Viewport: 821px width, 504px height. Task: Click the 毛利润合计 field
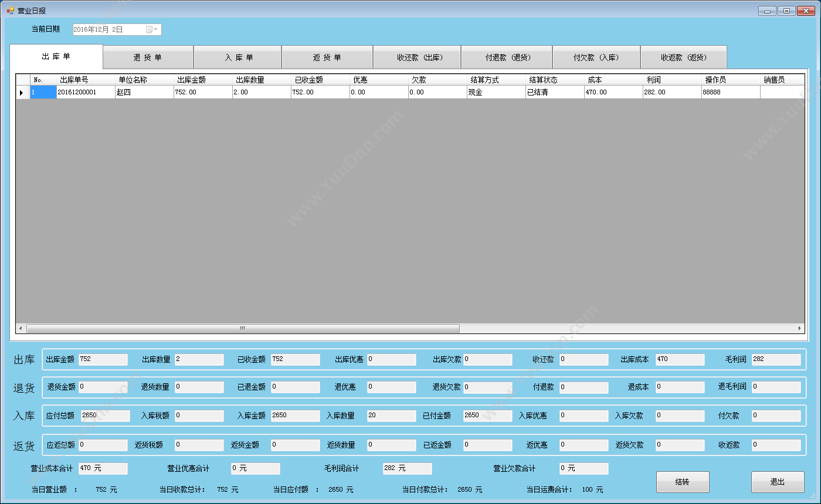pos(407,468)
